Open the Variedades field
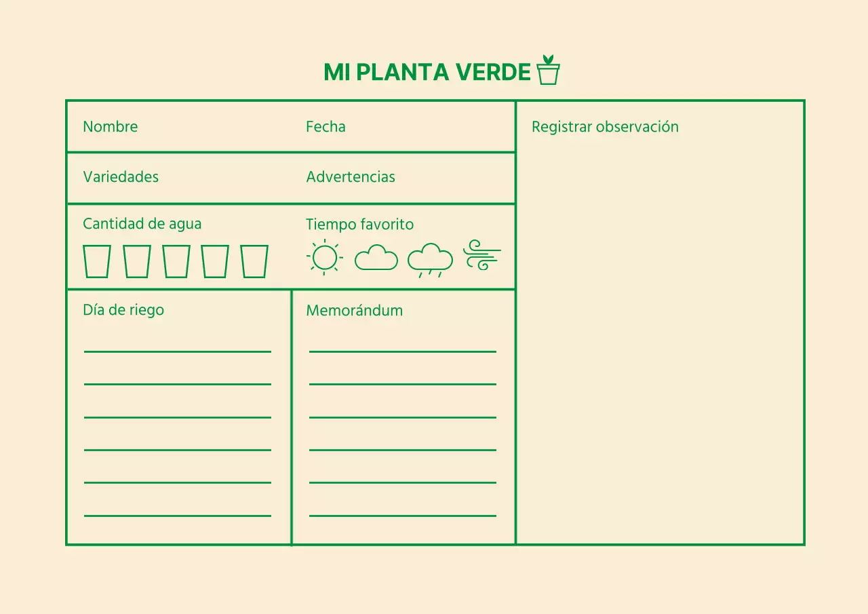 point(121,177)
